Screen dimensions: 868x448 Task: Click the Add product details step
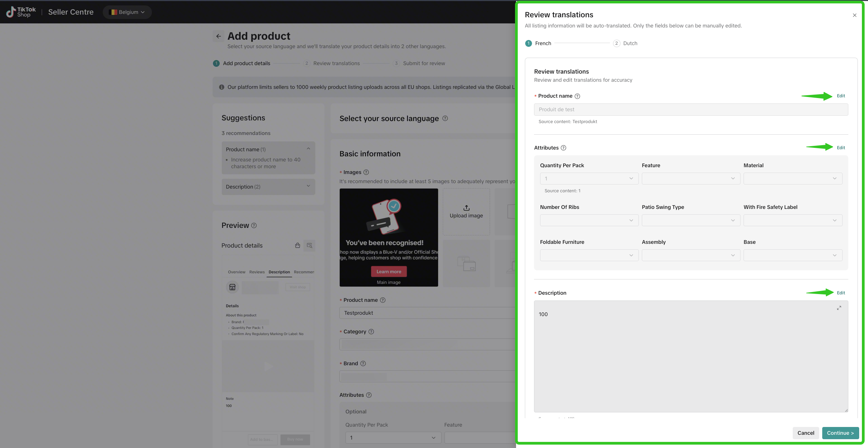click(242, 63)
